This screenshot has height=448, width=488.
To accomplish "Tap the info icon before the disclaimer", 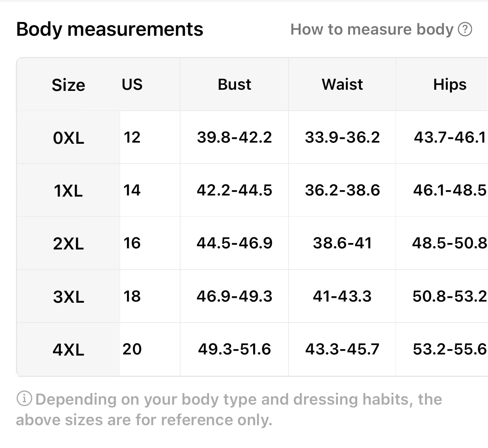I will [x=24, y=399].
